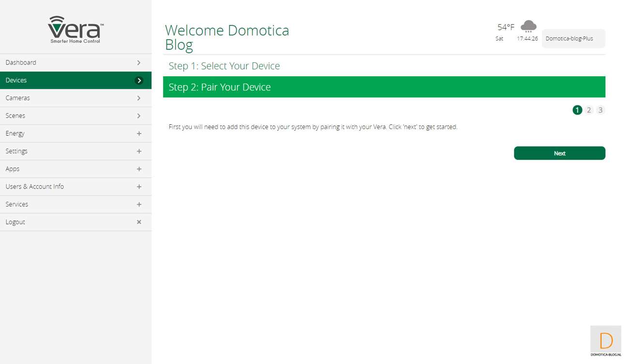The image size is (629, 364).
Task: Select Cameras in the sidebar
Action: click(18, 98)
